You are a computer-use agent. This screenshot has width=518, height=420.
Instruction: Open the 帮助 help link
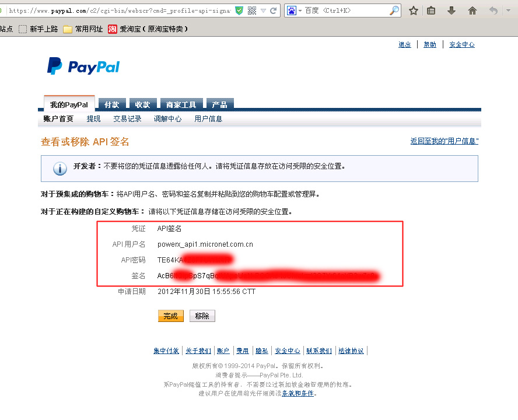430,44
